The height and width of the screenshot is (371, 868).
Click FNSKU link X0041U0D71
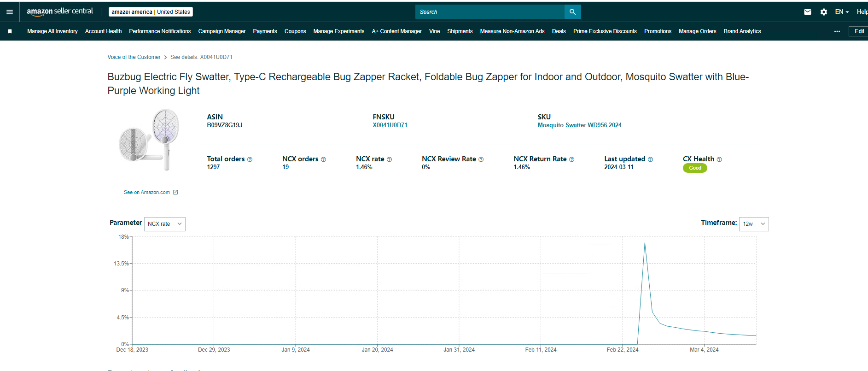tap(390, 125)
